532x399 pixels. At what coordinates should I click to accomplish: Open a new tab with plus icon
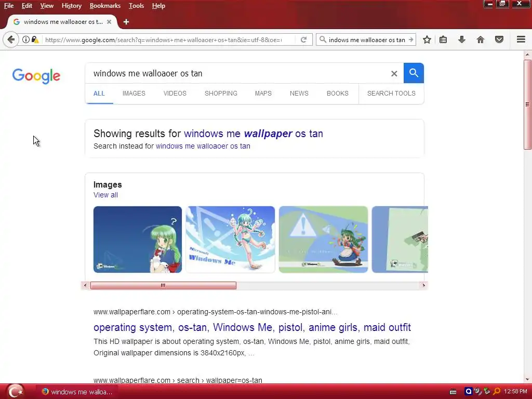click(126, 22)
